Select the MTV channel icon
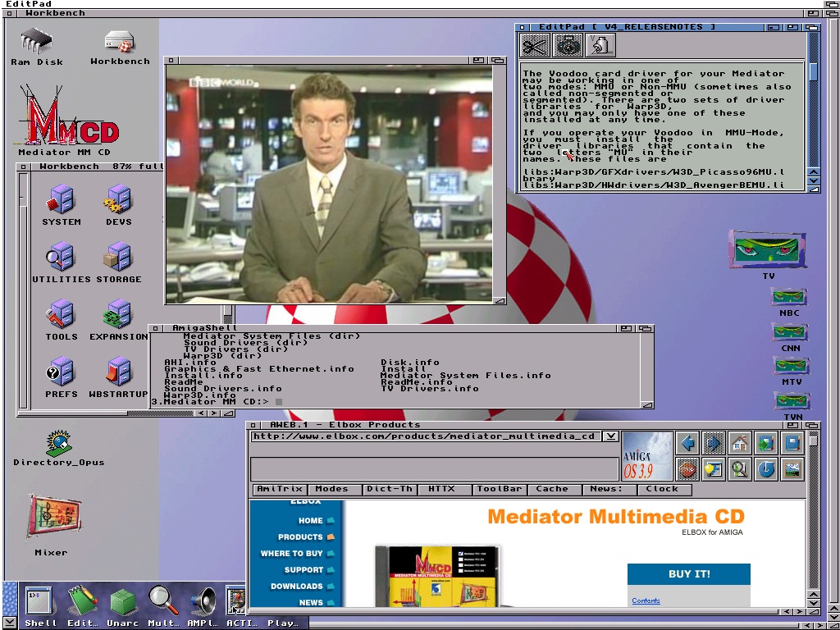This screenshot has height=630, width=840. 792,367
